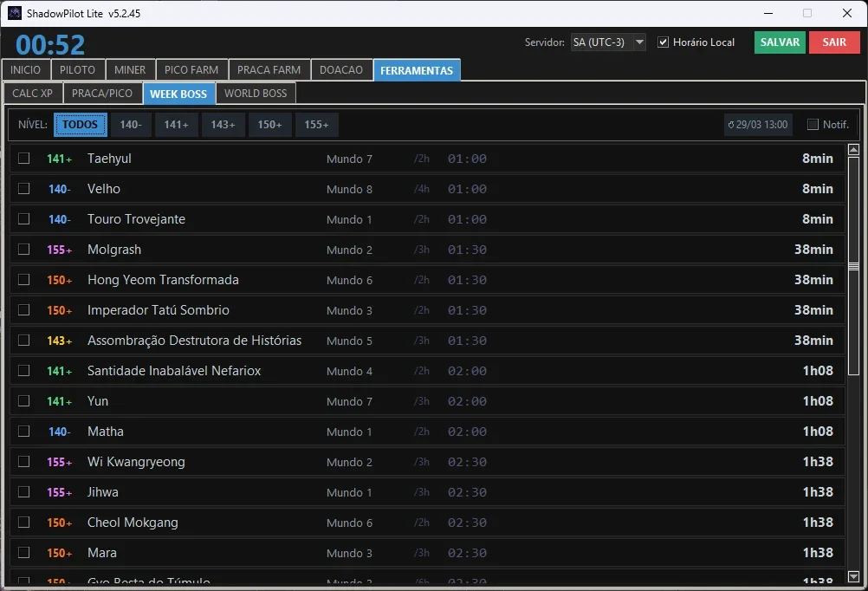Click the scrollbar down arrow
Image resolution: width=868 pixels, height=591 pixels.
853,576
